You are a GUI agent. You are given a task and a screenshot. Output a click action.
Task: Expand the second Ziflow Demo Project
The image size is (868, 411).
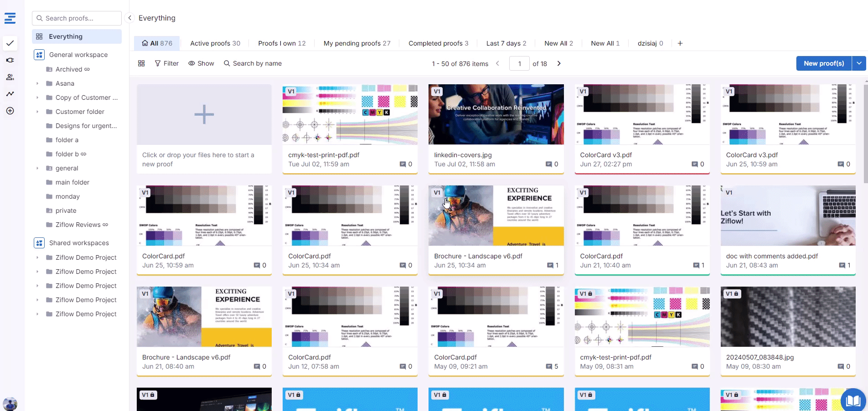[x=37, y=272]
